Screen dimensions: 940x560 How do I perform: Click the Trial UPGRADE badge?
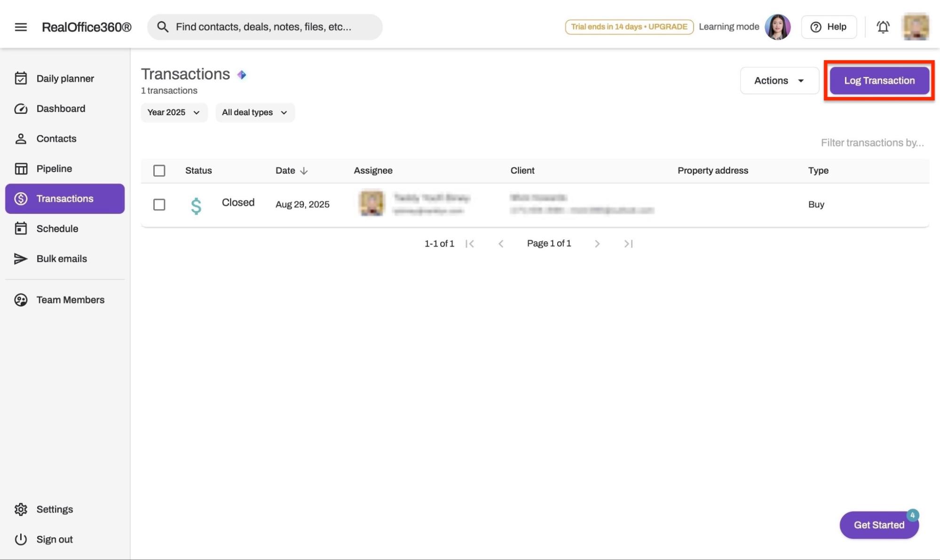click(629, 27)
